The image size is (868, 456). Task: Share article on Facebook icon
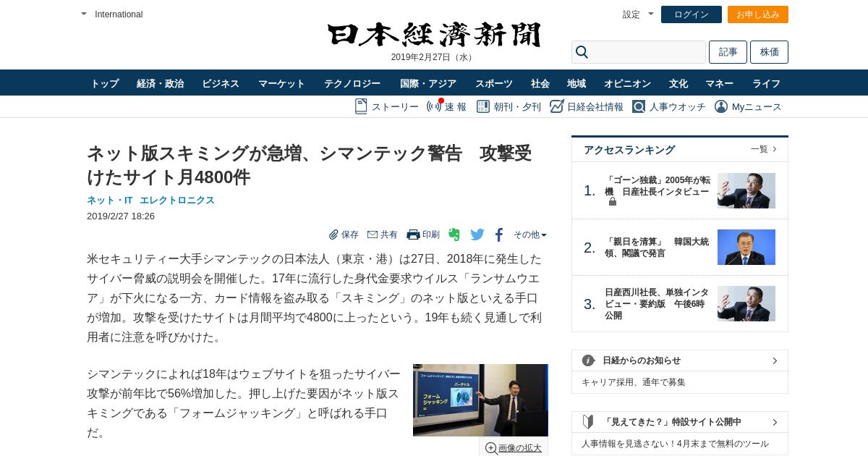pos(499,235)
